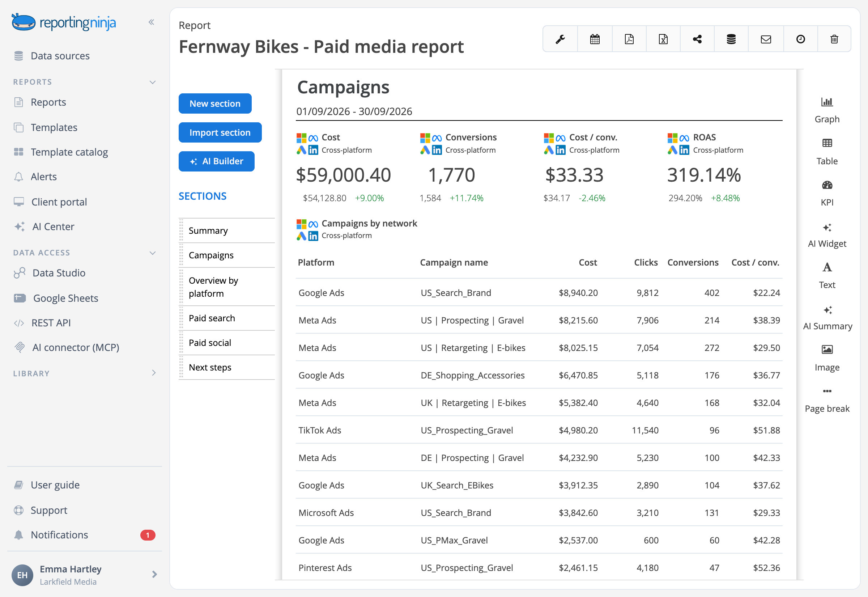Click the Import section button

(220, 132)
